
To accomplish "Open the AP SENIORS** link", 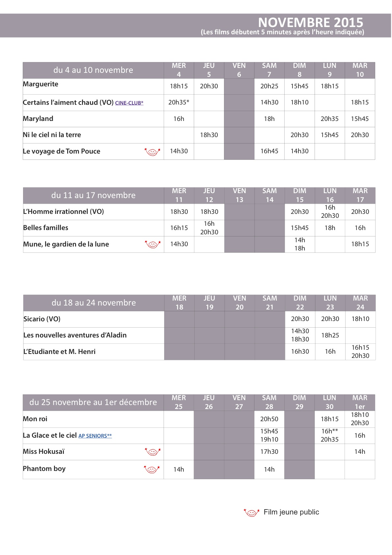I will (x=95, y=436).
